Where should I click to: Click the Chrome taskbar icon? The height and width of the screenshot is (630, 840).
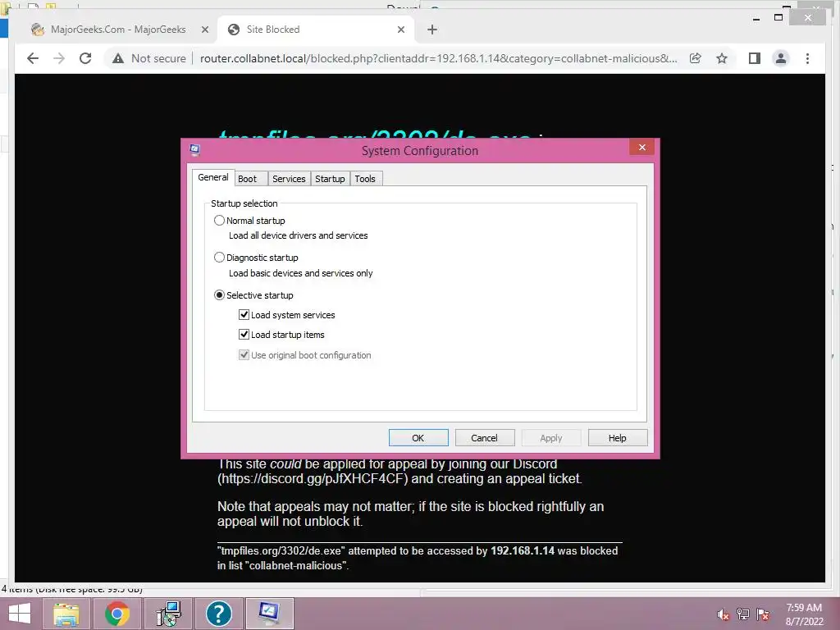(116, 614)
